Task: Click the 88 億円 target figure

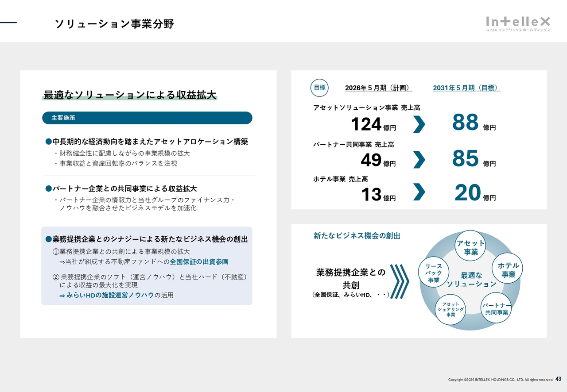Action: pos(474,123)
